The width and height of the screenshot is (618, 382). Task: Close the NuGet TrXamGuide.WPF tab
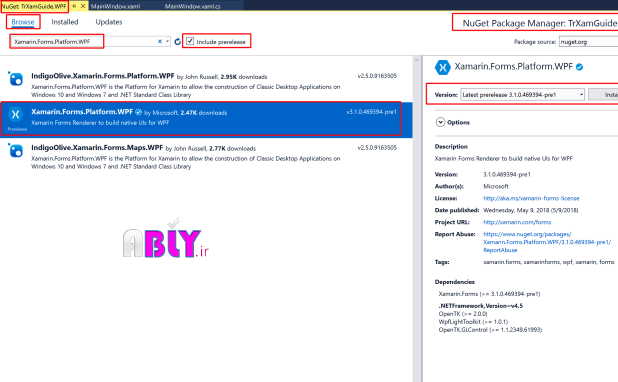(83, 6)
